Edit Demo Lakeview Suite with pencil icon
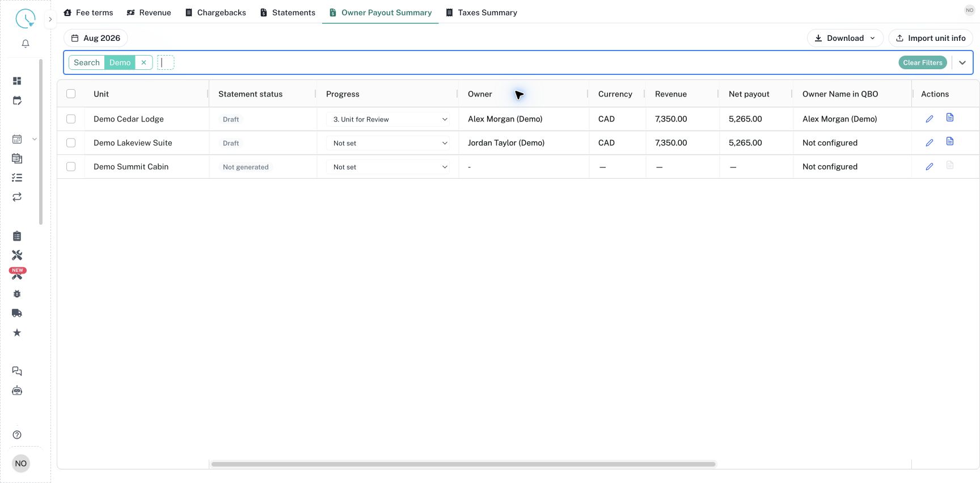 (x=930, y=143)
